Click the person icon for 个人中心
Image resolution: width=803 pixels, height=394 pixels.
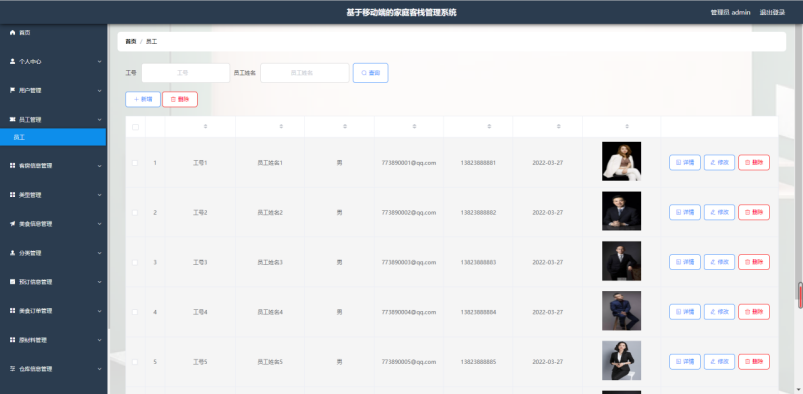coord(13,61)
